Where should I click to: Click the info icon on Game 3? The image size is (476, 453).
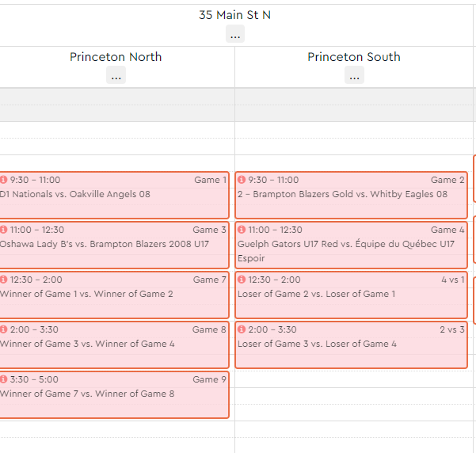tap(4, 230)
